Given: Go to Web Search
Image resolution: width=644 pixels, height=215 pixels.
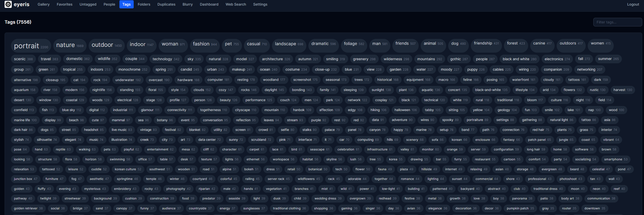Looking at the screenshot, I should [236, 4].
